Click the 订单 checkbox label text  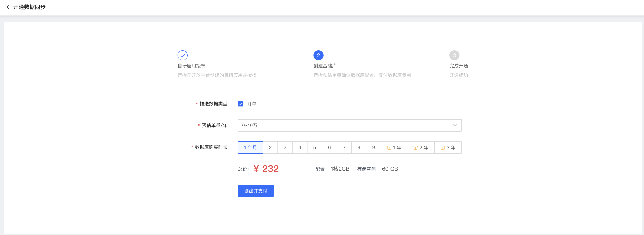252,104
